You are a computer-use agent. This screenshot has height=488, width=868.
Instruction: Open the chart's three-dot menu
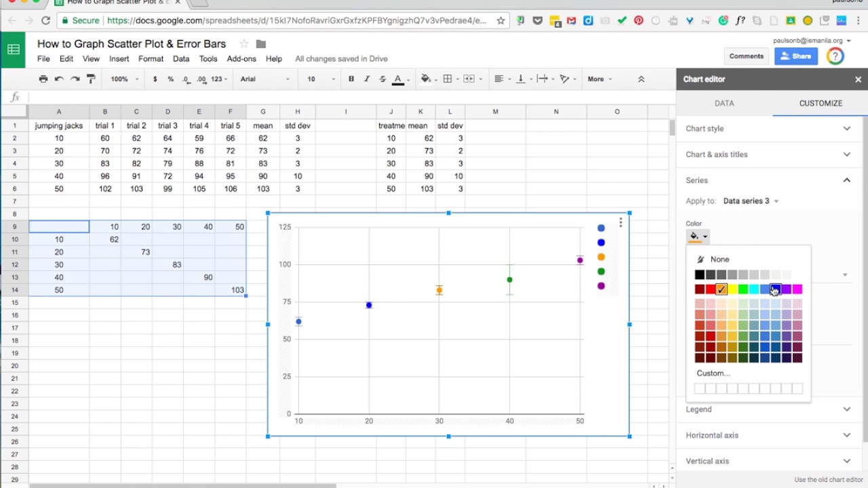pyautogui.click(x=620, y=222)
